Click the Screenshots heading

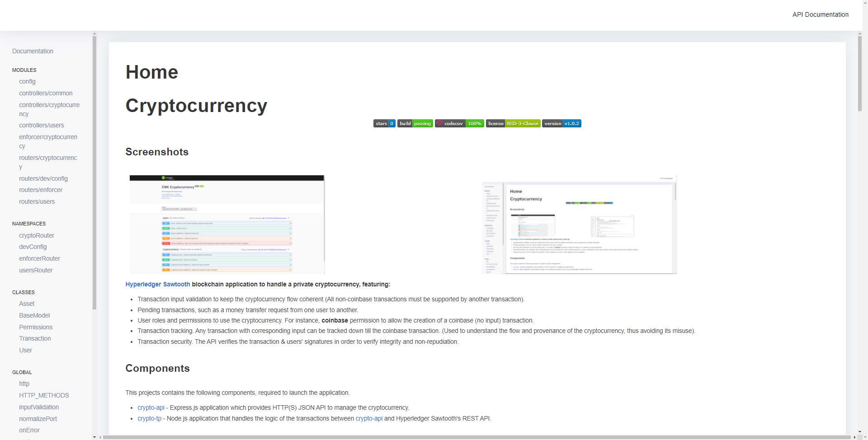pos(157,152)
